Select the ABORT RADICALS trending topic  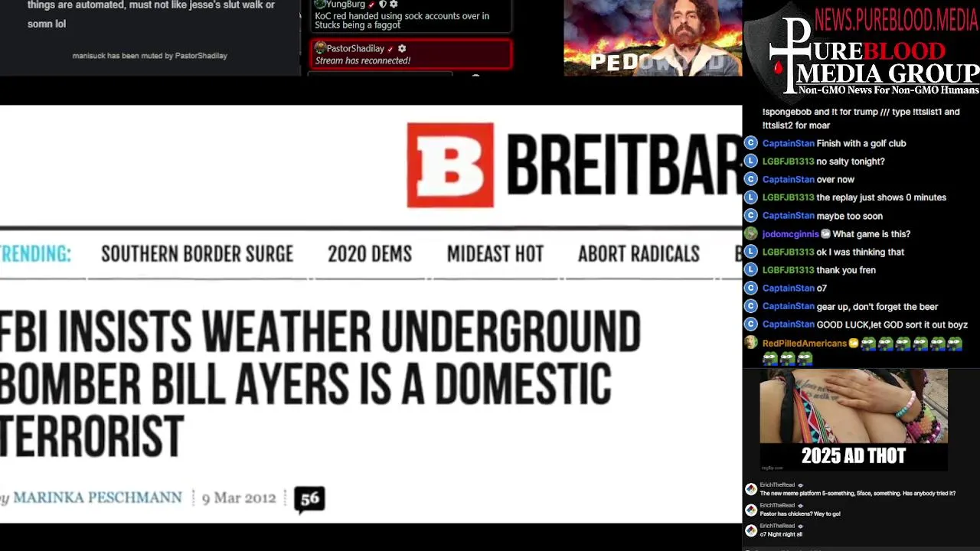(x=639, y=254)
